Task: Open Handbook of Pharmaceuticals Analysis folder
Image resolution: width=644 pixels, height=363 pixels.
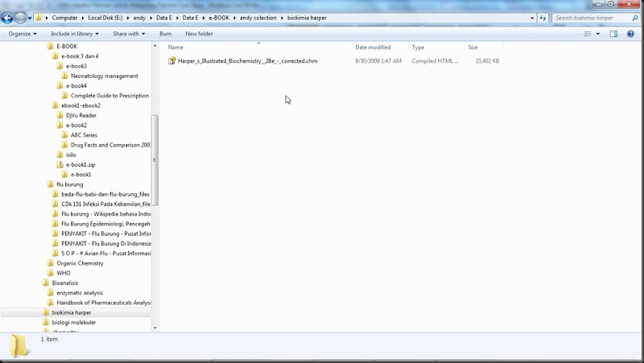Action: [104, 303]
